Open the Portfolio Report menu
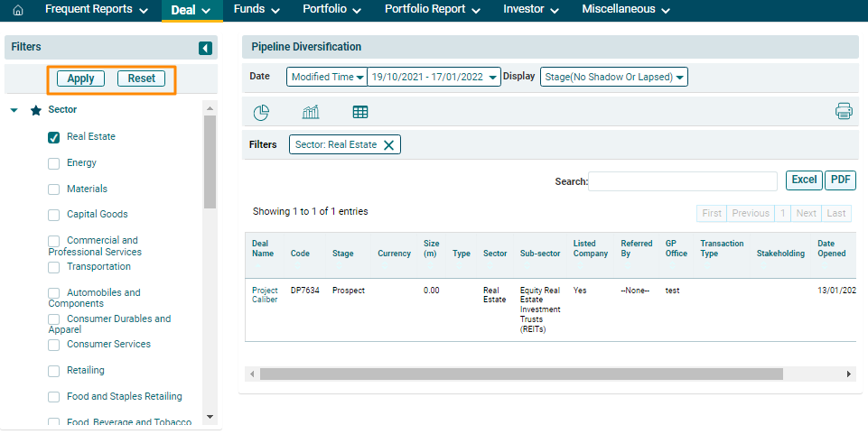 (x=432, y=10)
